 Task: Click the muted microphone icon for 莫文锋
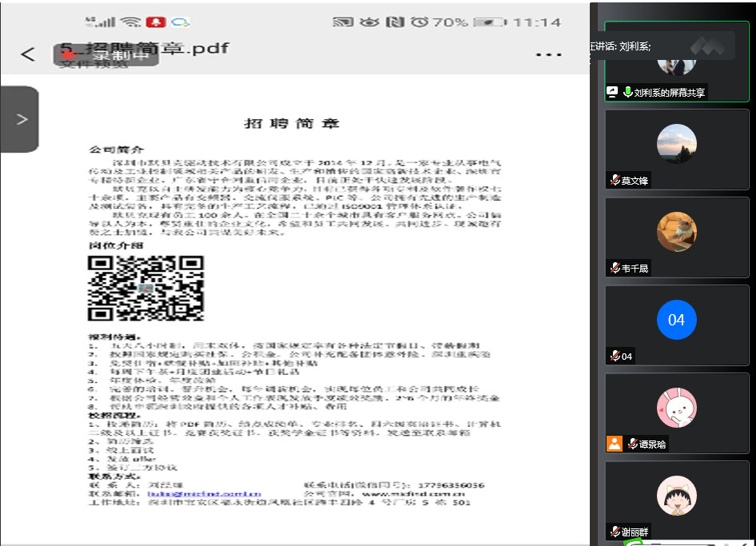[x=615, y=181]
